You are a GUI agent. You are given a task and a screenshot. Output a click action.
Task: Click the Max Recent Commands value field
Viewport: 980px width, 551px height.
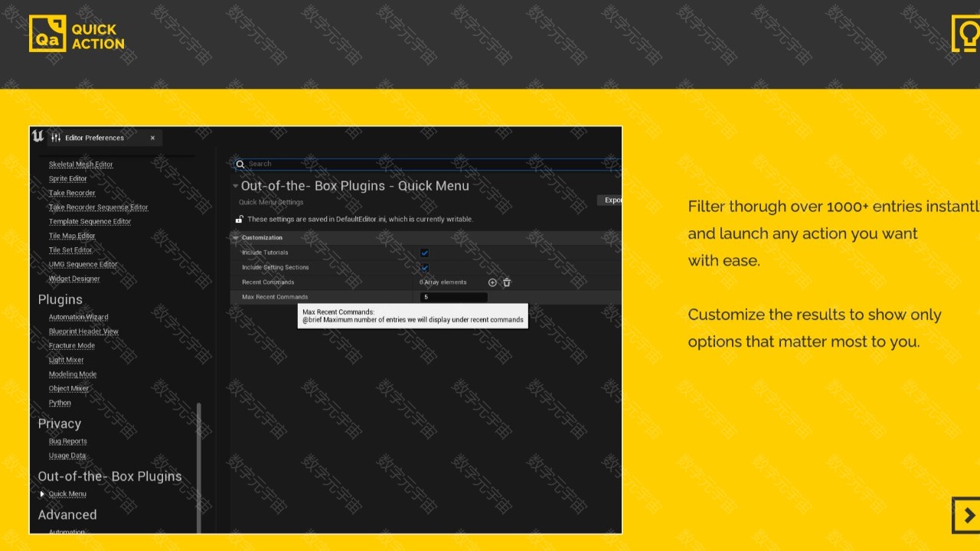[453, 298]
